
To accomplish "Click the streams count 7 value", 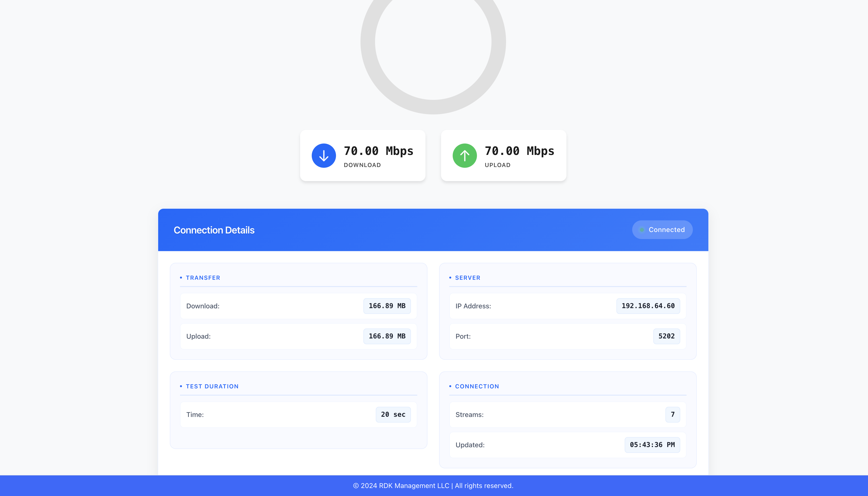I will tap(672, 415).
